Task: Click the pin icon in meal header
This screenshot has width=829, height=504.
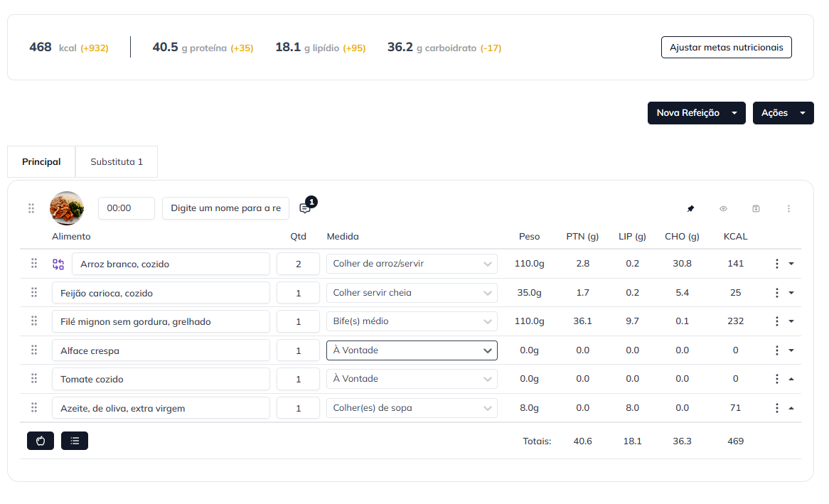Action: 690,209
